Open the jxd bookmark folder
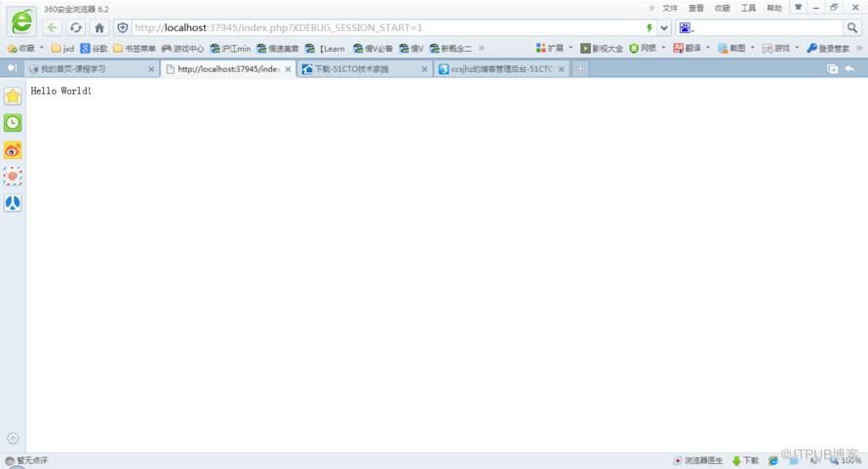This screenshot has height=469, width=868. (62, 49)
